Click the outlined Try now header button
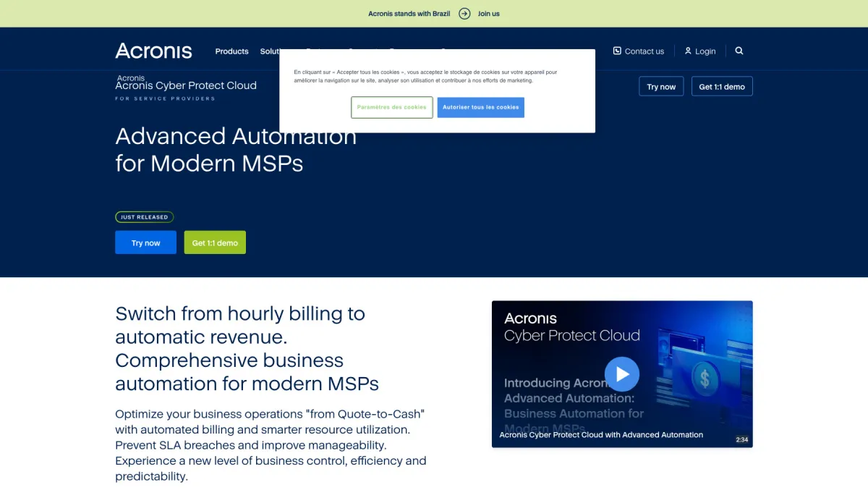Image resolution: width=868 pixels, height=490 pixels. pos(661,86)
